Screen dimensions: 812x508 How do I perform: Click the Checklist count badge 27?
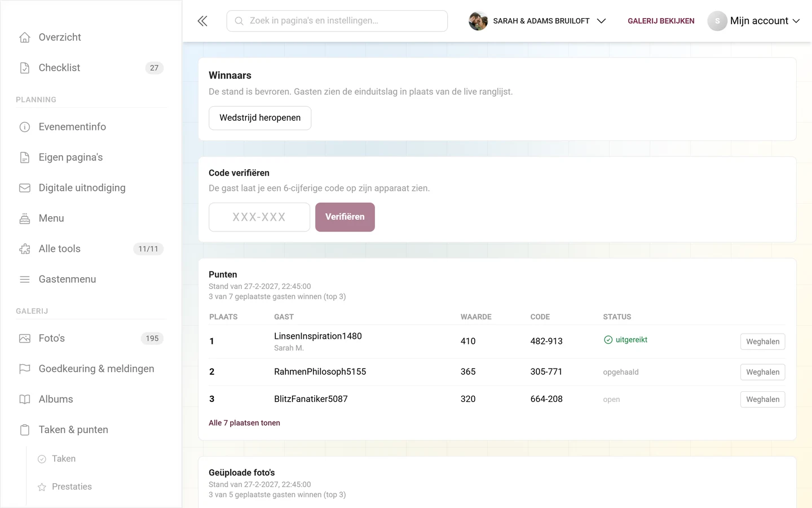(155, 68)
